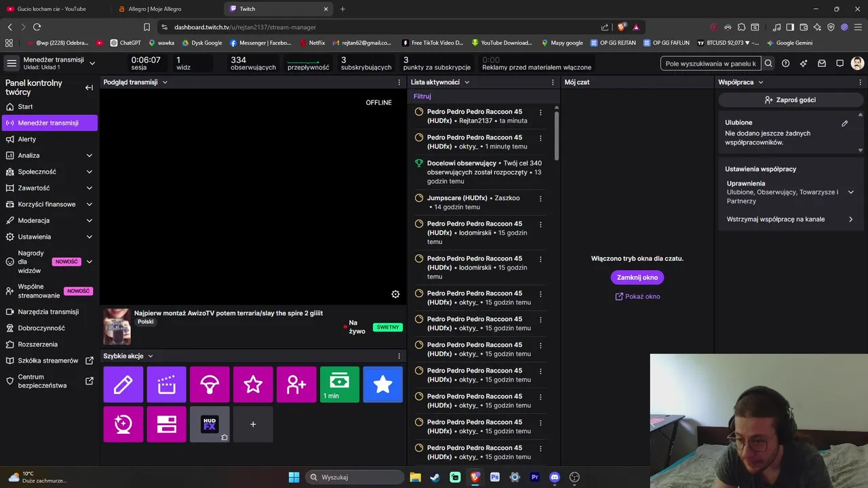This screenshot has width=868, height=488.
Task: Open Szkółka streamerów external link
Action: pyautogui.click(x=50, y=361)
